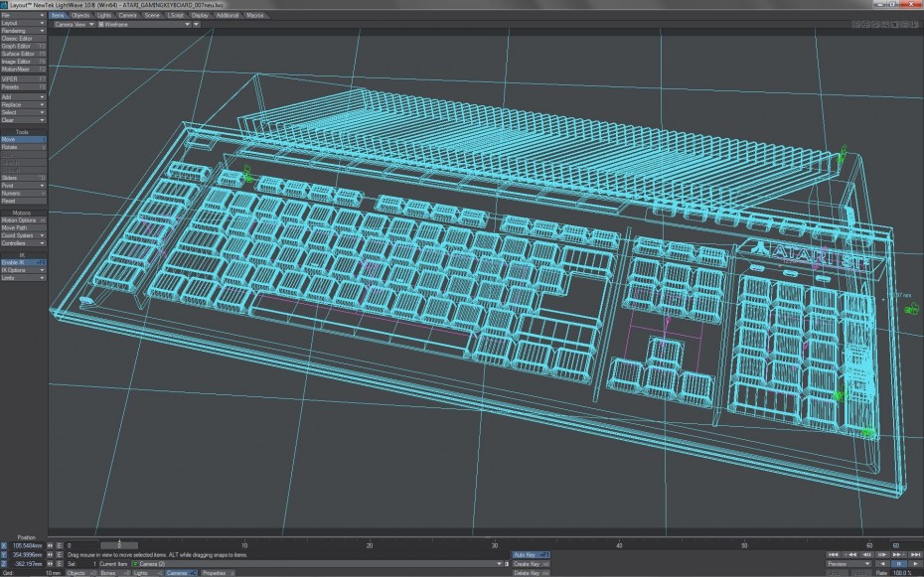The image size is (924, 577).
Task: Jump to the first frame
Action: 834,554
